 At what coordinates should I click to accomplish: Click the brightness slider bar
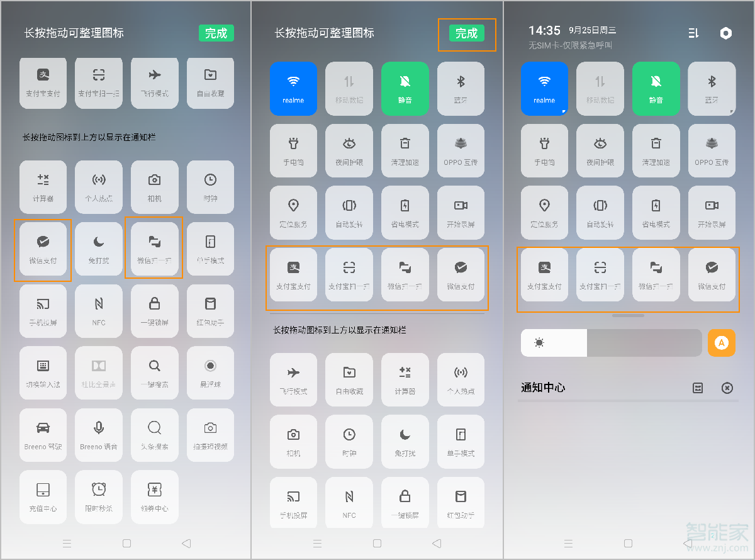pyautogui.click(x=611, y=343)
